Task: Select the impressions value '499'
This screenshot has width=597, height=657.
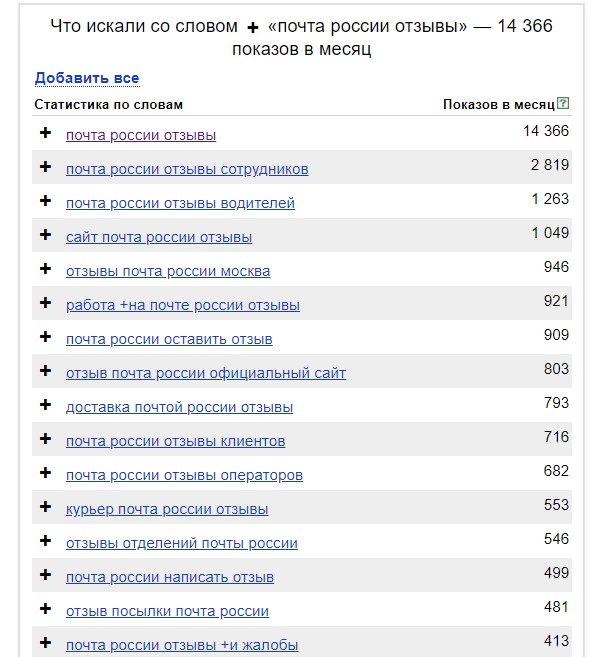Action: pos(556,572)
